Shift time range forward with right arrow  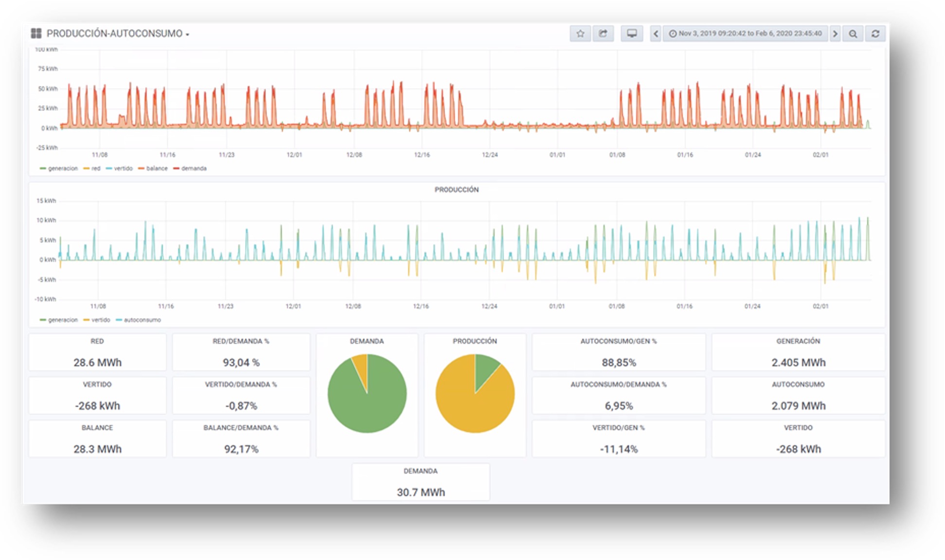point(835,34)
